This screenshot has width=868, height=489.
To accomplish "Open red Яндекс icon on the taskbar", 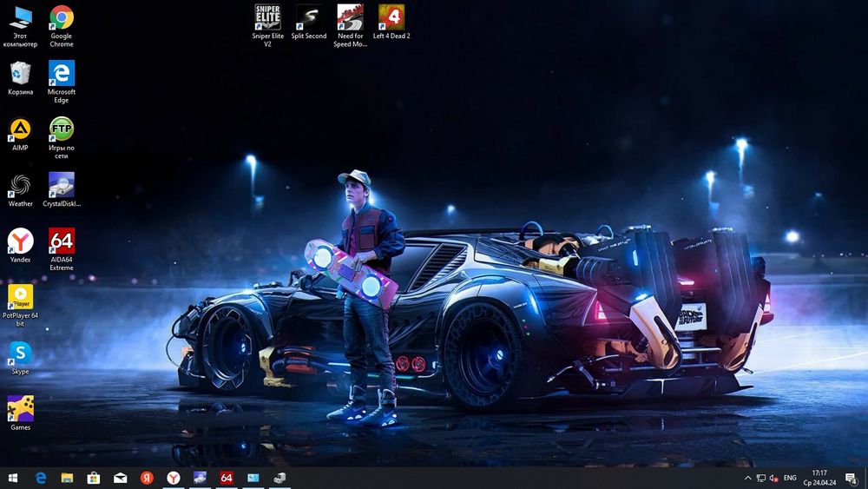I will click(147, 478).
